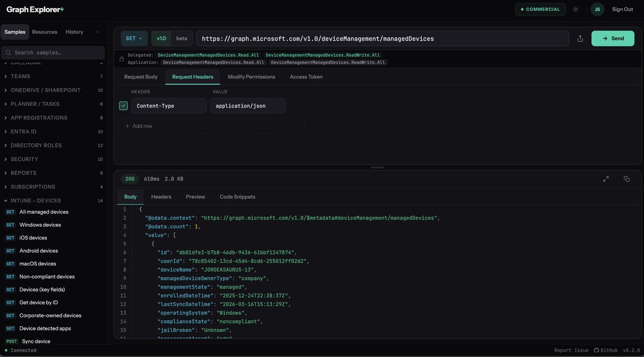Image resolution: width=644 pixels, height=357 pixels.
Task: Collapse Intune - Devices category
Action: (54, 201)
